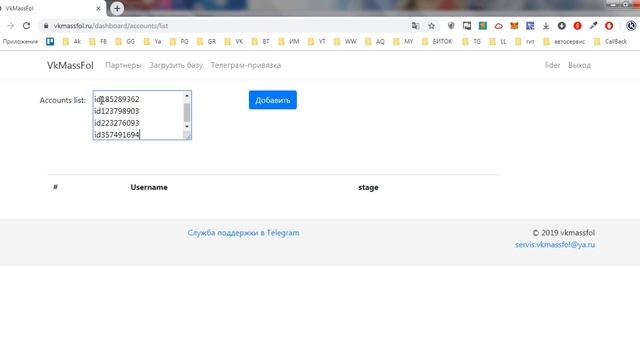Viewport: 640px width, 360px height.
Task: Open the gray shield extension icon
Action: (x=451, y=26)
